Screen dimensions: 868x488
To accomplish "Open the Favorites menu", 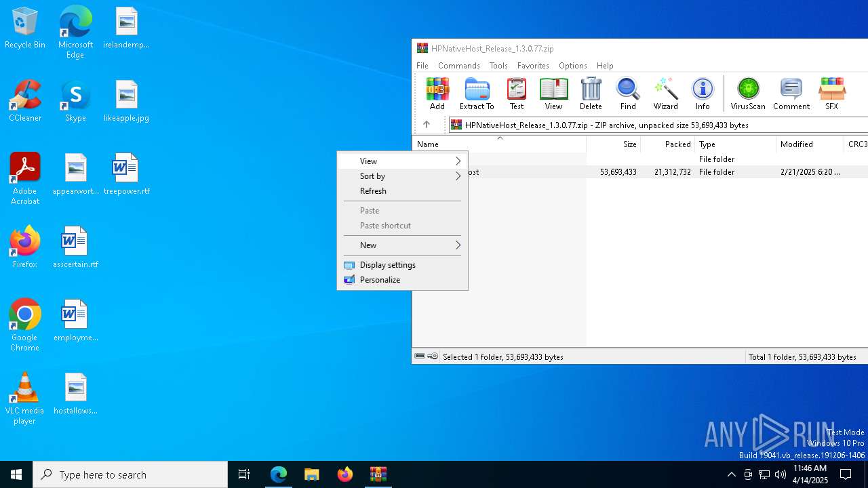I will 533,66.
